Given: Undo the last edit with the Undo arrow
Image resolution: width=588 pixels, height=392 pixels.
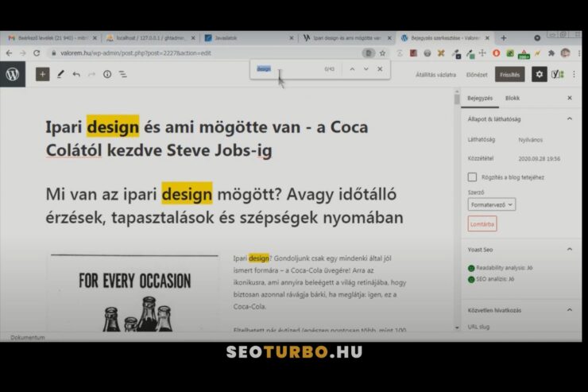Looking at the screenshot, I should (76, 74).
